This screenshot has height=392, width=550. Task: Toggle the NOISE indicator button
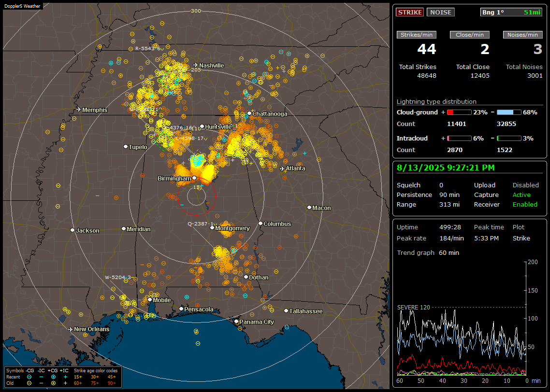click(441, 12)
